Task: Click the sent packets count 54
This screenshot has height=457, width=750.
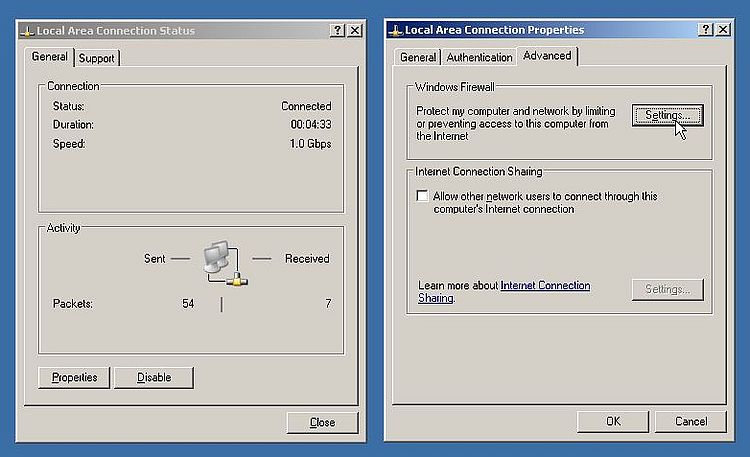Action: pos(188,303)
